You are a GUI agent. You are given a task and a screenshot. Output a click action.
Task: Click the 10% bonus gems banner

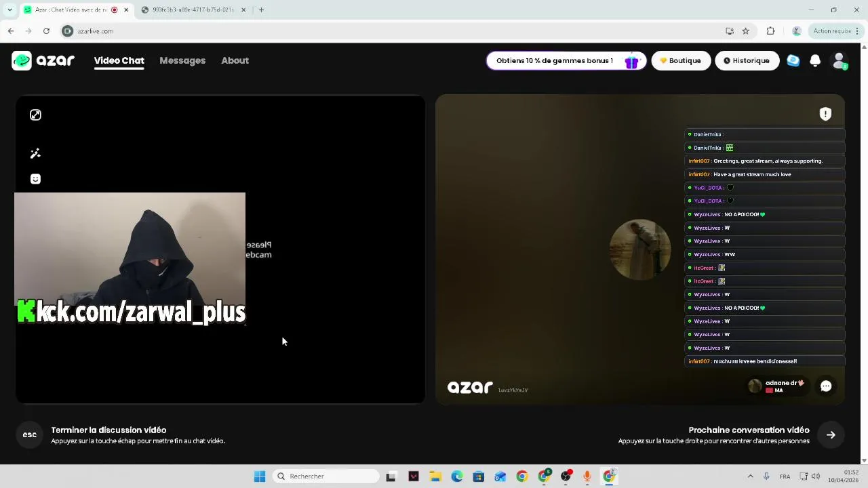click(566, 60)
